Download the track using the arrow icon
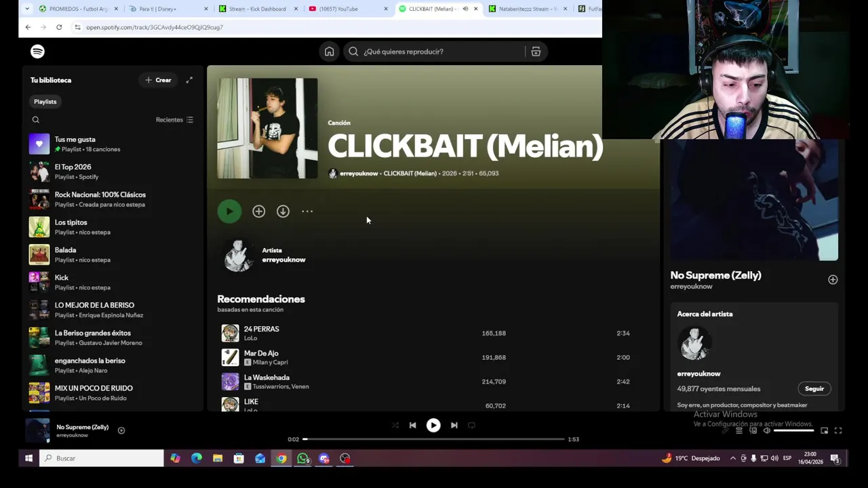The width and height of the screenshot is (868, 488). click(283, 211)
